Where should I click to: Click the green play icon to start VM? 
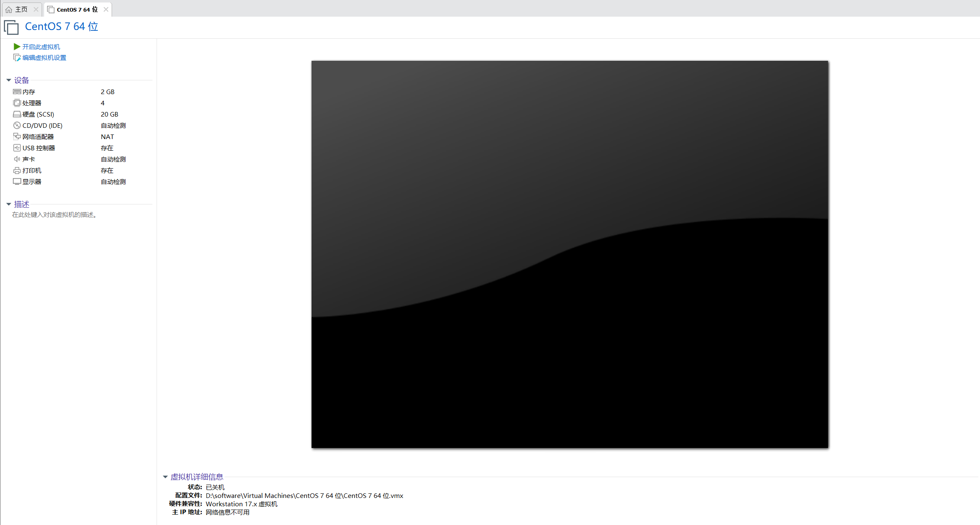(x=17, y=47)
